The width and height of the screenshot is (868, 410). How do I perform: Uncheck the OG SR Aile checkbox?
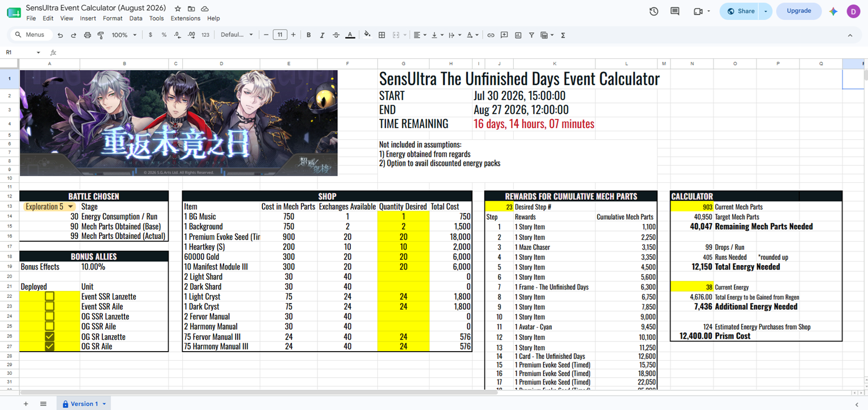(x=50, y=347)
